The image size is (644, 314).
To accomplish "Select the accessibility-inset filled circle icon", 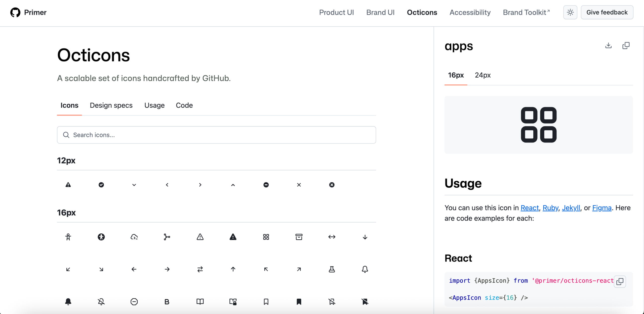I will [101, 237].
